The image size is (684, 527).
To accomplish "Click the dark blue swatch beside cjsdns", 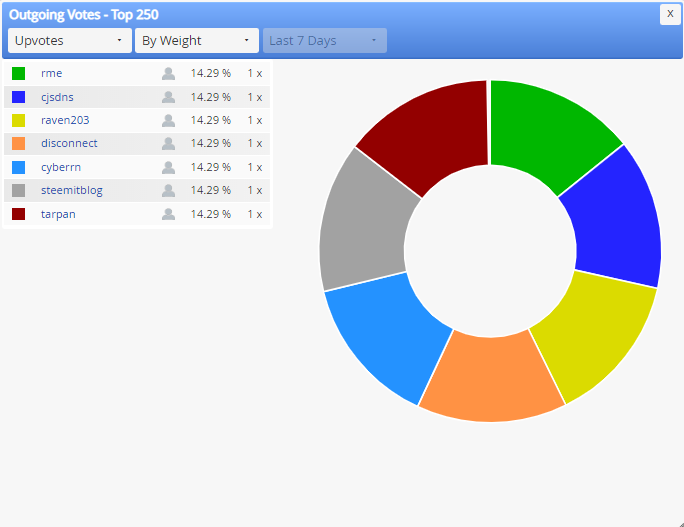I will 18,97.
